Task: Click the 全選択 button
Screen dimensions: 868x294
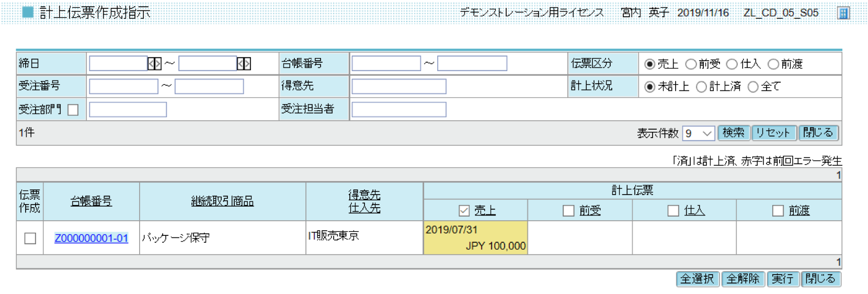Action: click(697, 279)
